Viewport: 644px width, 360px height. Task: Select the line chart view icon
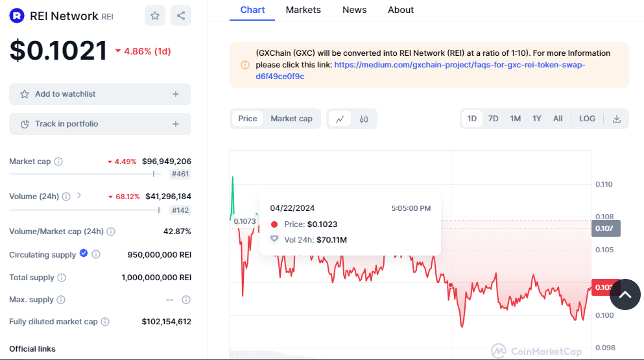[340, 119]
